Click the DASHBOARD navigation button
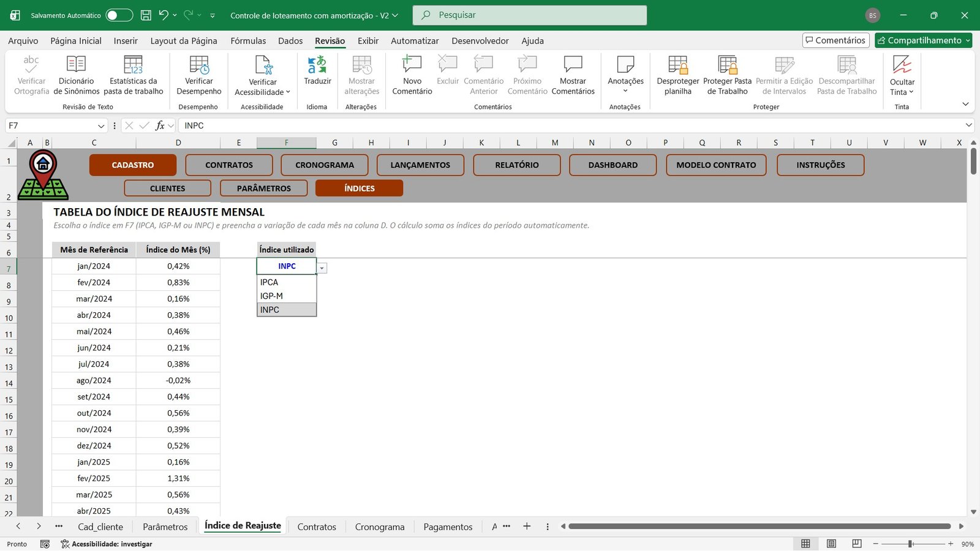 (613, 165)
